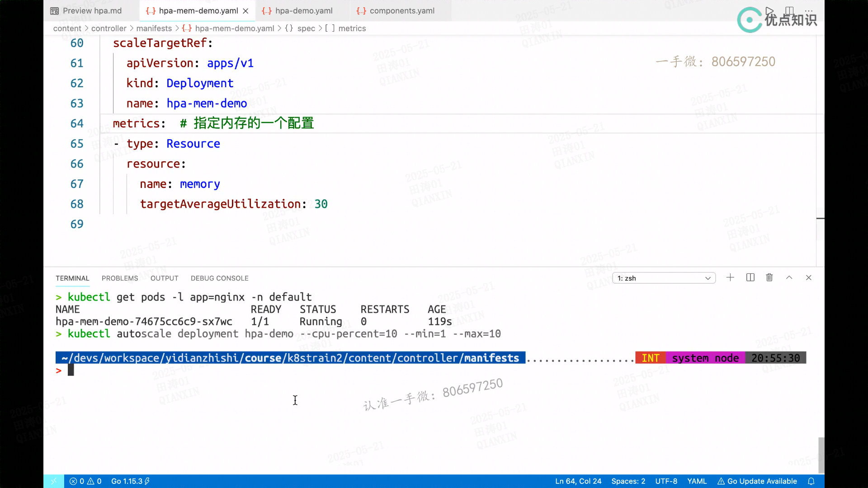This screenshot has height=488, width=868.
Task: Close the hpa-mem-demo.yaml tab
Action: 245,11
